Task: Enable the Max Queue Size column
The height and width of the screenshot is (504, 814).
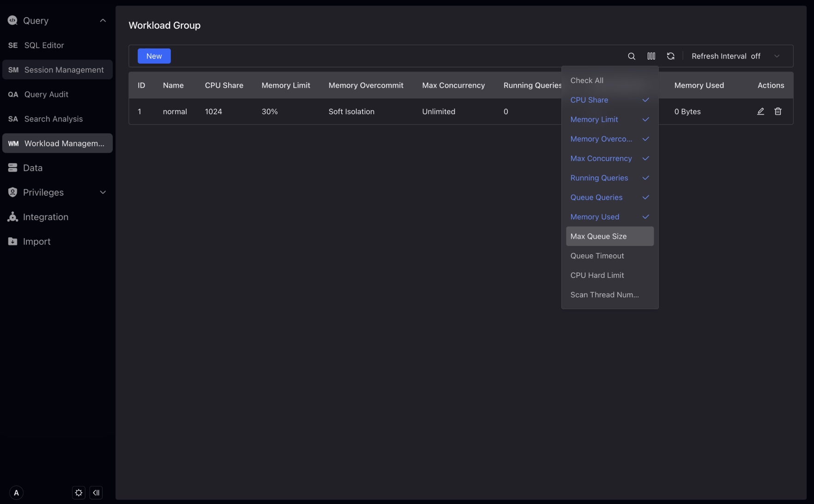Action: (x=609, y=236)
